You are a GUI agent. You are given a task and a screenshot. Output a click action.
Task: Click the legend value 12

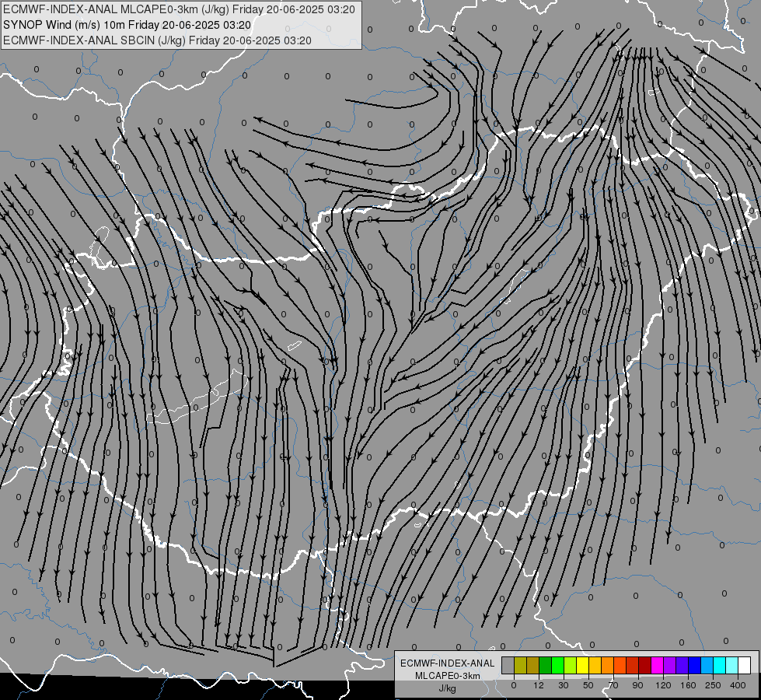click(538, 685)
